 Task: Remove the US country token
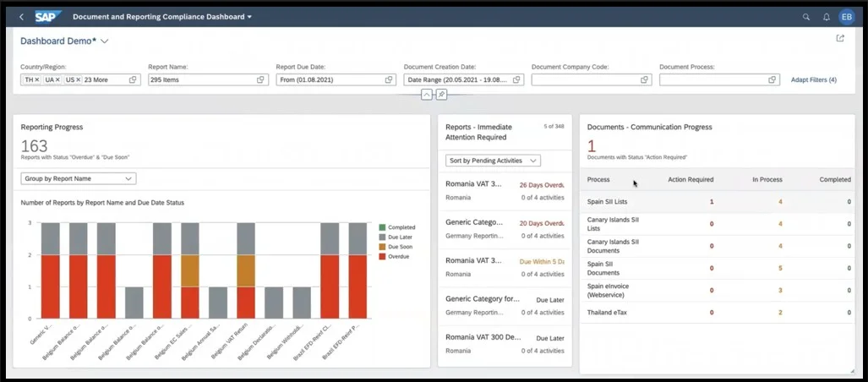[x=79, y=79]
